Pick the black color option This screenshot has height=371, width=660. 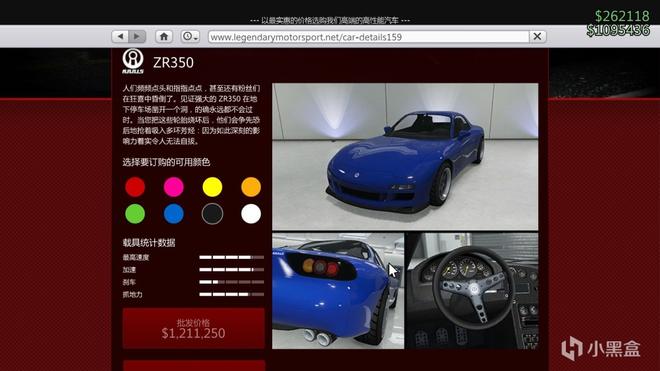tap(212, 214)
